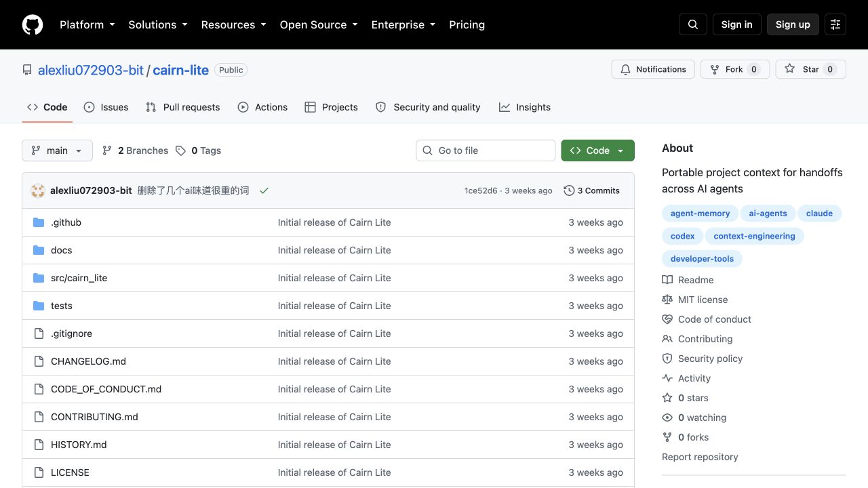
Task: Click the .github folder icon
Action: tap(39, 222)
